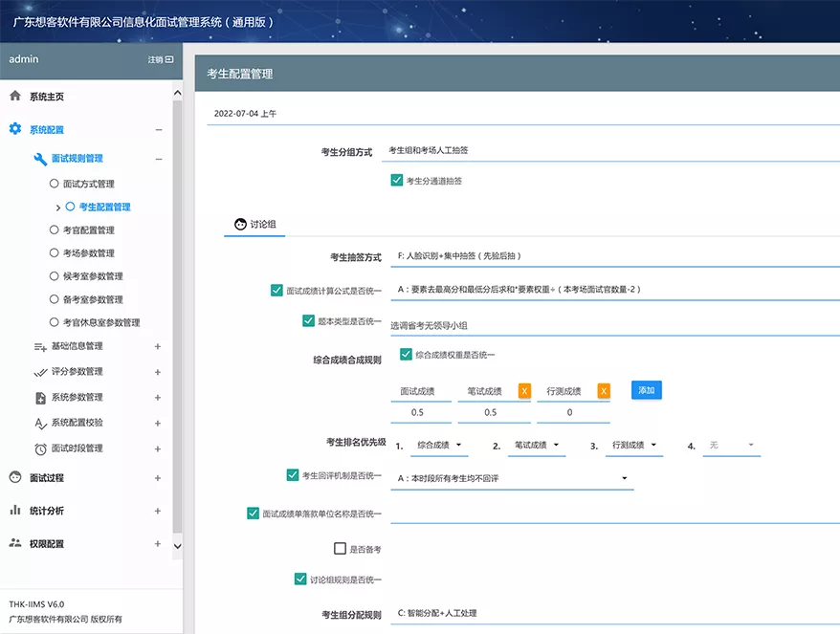The height and width of the screenshot is (634, 840).
Task: Click the 考生组分配规则 field
Action: click(615, 613)
